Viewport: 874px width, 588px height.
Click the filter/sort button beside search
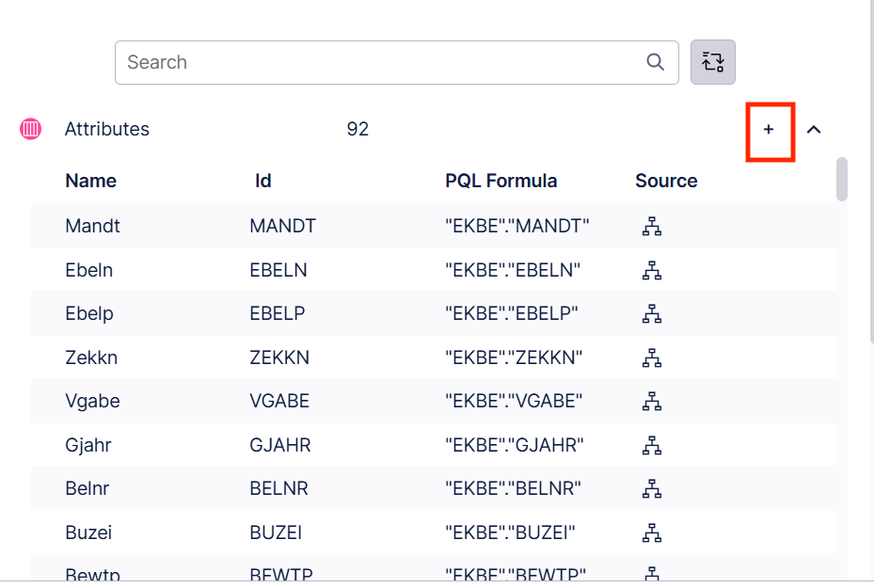(x=713, y=62)
